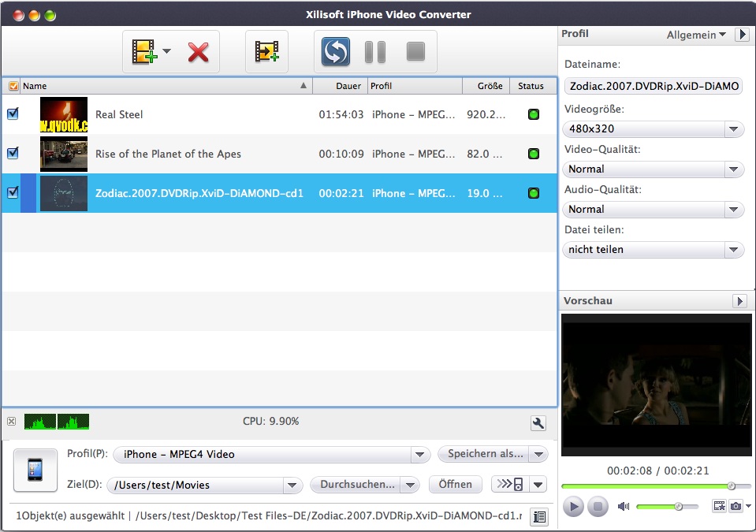This screenshot has height=532, width=756.
Task: Open the Audio-Qualität dropdown
Action: (x=654, y=209)
